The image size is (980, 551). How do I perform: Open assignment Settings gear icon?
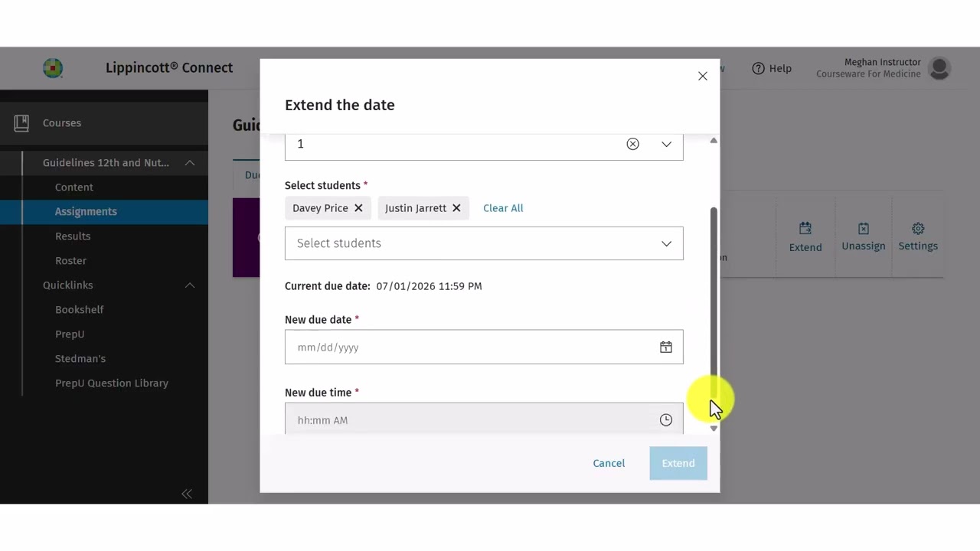point(918,228)
